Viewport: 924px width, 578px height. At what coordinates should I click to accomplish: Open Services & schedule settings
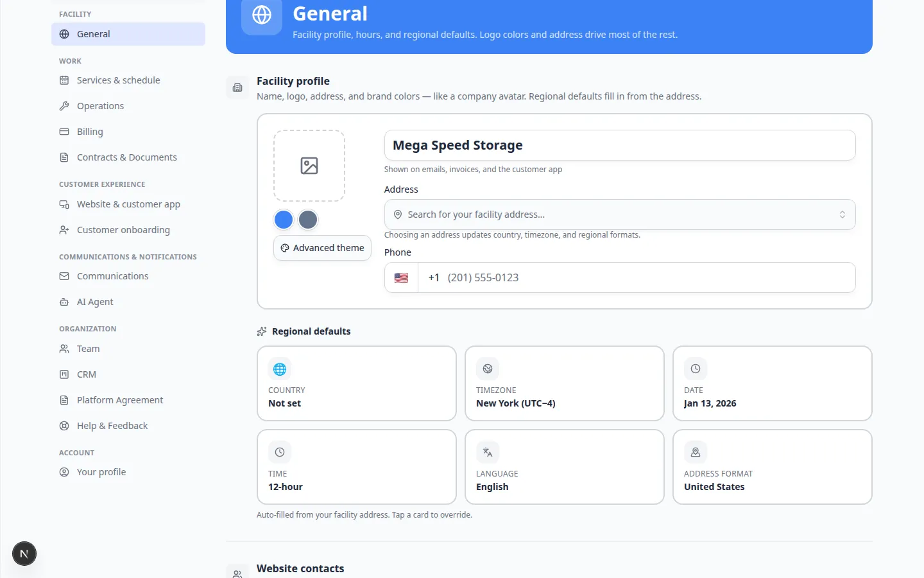click(128, 80)
